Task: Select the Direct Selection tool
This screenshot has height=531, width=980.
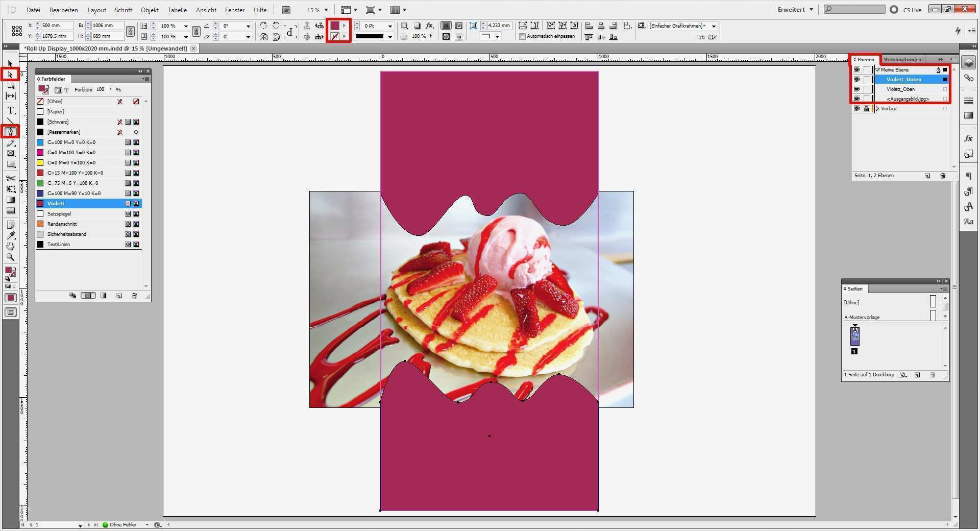Action: [10, 74]
